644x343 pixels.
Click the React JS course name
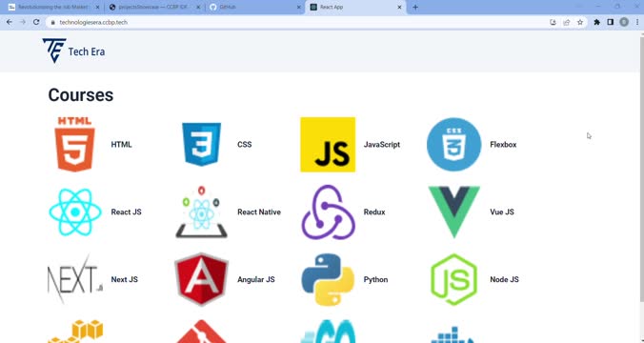point(126,212)
